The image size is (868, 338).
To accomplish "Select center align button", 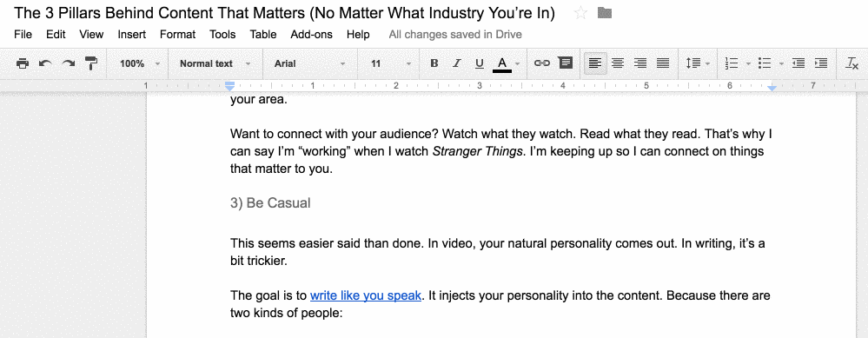I will pyautogui.click(x=618, y=63).
